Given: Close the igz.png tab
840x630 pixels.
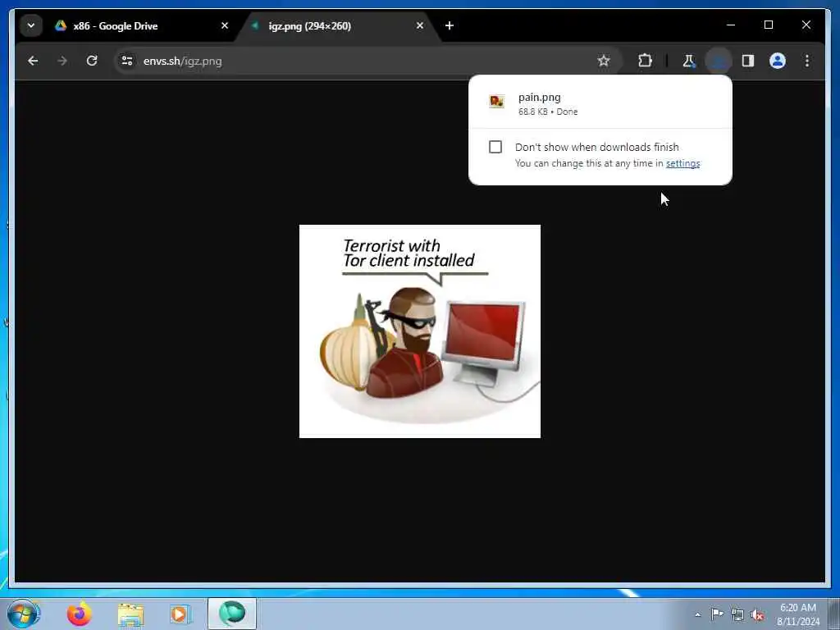Looking at the screenshot, I should [419, 25].
